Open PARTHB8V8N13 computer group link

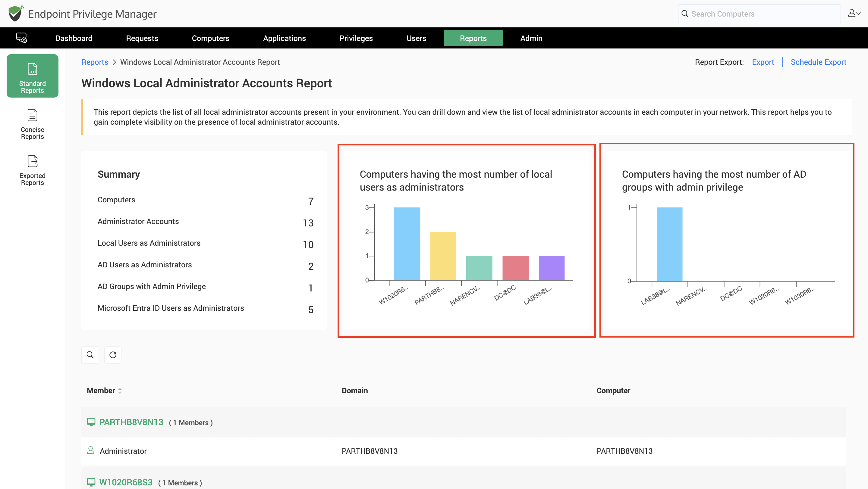tap(131, 422)
